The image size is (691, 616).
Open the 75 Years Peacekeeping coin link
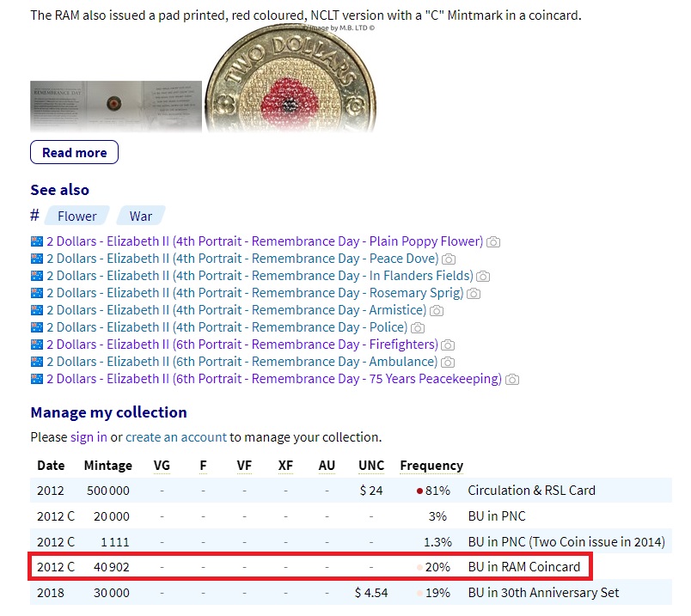pos(274,379)
